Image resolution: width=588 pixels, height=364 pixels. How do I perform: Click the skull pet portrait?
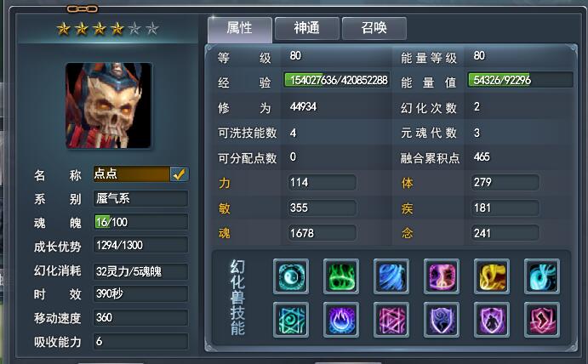click(109, 105)
